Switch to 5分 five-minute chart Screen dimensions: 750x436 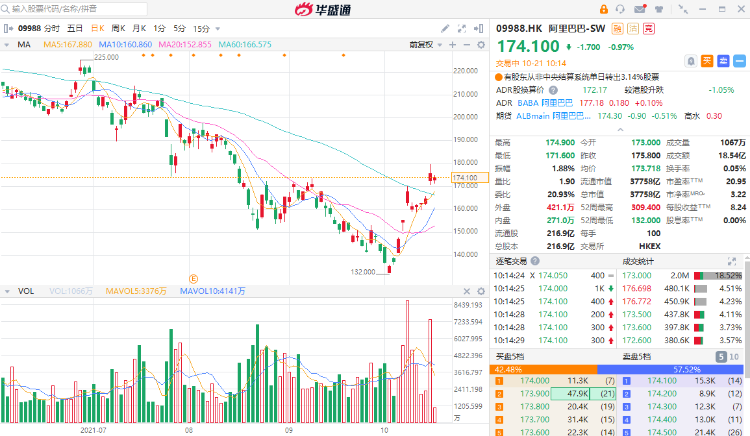(179, 29)
